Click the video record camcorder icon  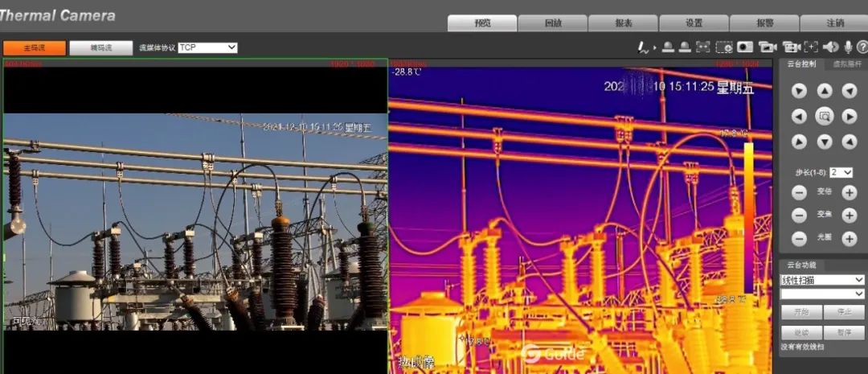click(767, 47)
